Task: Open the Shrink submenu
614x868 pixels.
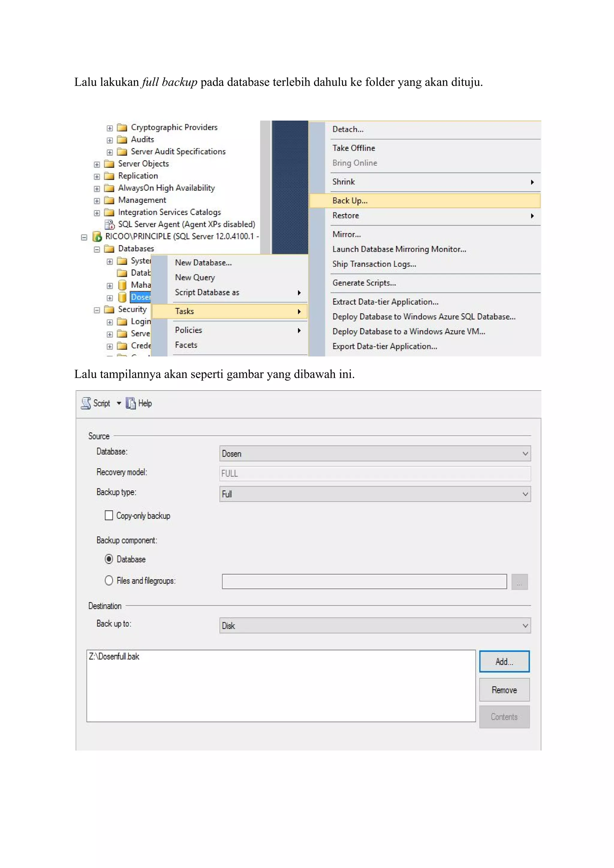Action: [425, 182]
